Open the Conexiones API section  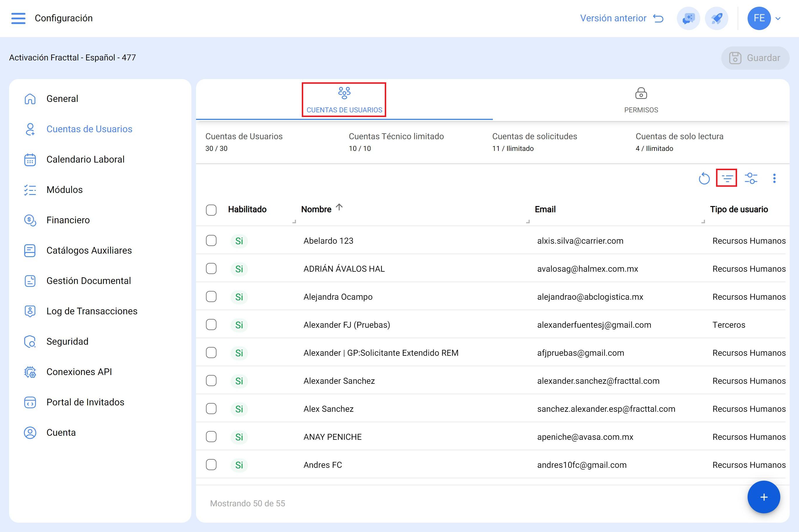[x=79, y=372]
